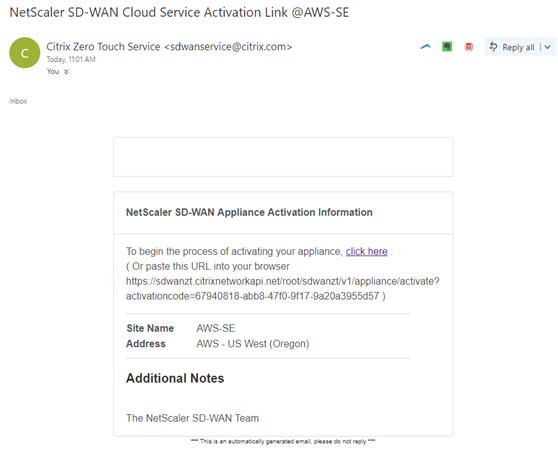Expand recipient details next to You

tap(66, 72)
